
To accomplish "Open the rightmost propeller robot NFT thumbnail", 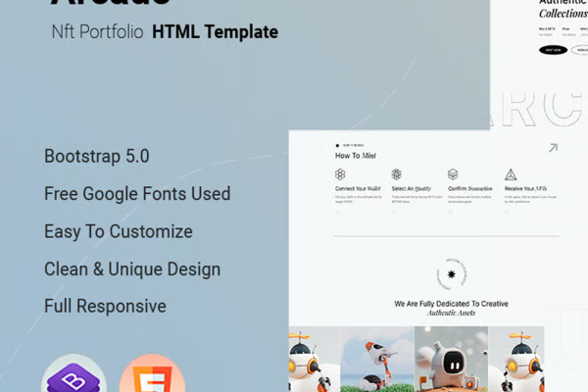I will 516,359.
